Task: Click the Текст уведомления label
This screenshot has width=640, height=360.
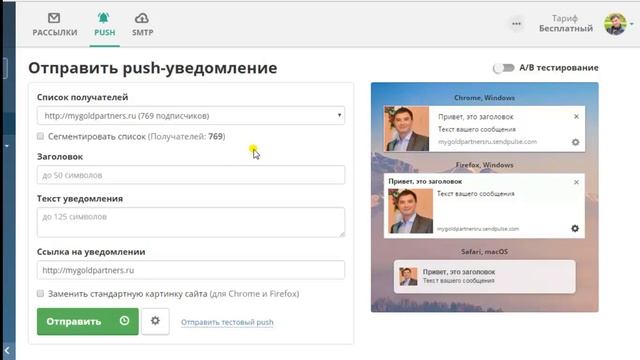Action: (80, 198)
